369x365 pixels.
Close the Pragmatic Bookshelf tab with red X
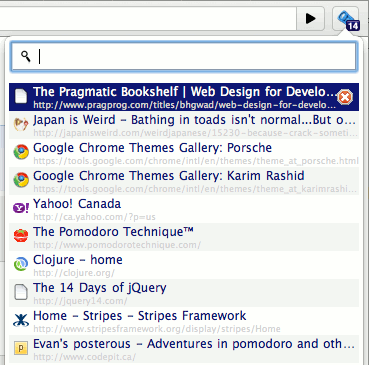pos(345,97)
